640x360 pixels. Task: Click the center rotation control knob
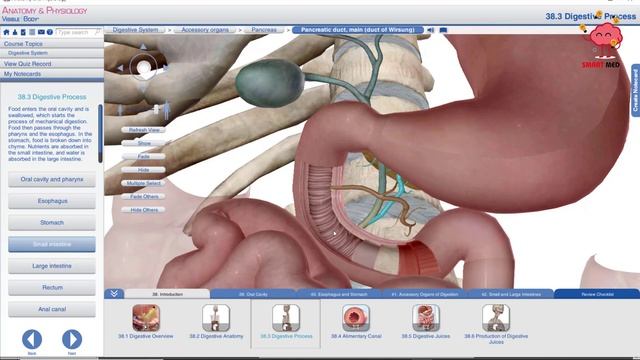tap(143, 67)
